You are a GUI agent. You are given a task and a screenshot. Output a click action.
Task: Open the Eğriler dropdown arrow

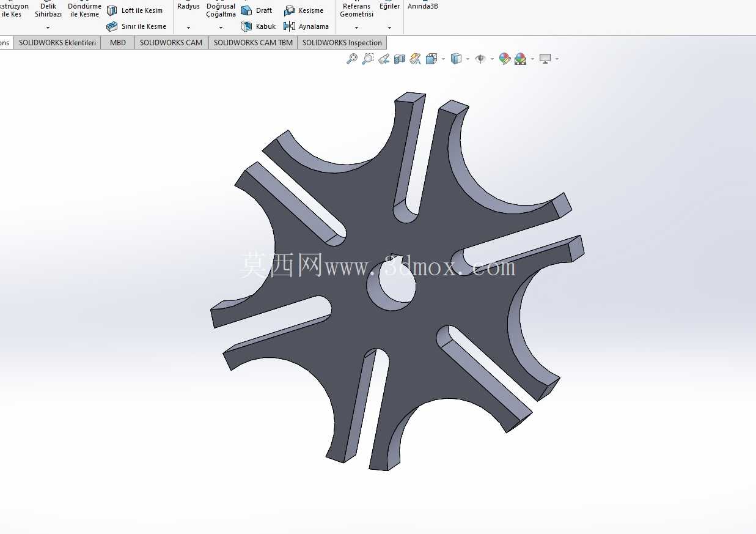[x=389, y=28]
